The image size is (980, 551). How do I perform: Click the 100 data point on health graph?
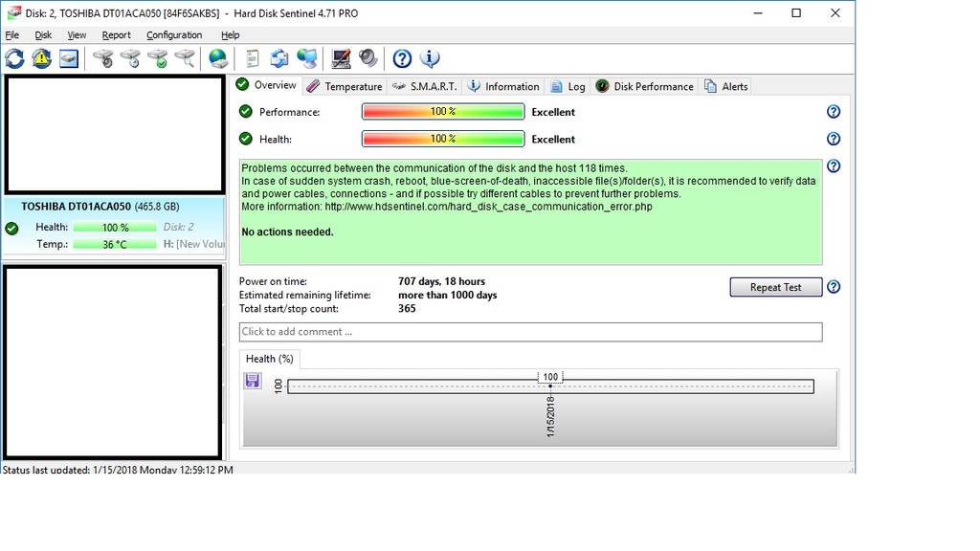coord(550,386)
